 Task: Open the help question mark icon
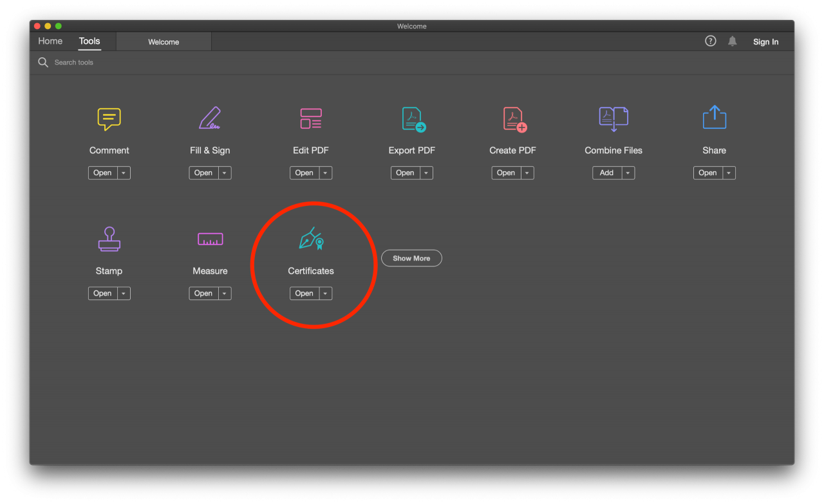point(711,41)
